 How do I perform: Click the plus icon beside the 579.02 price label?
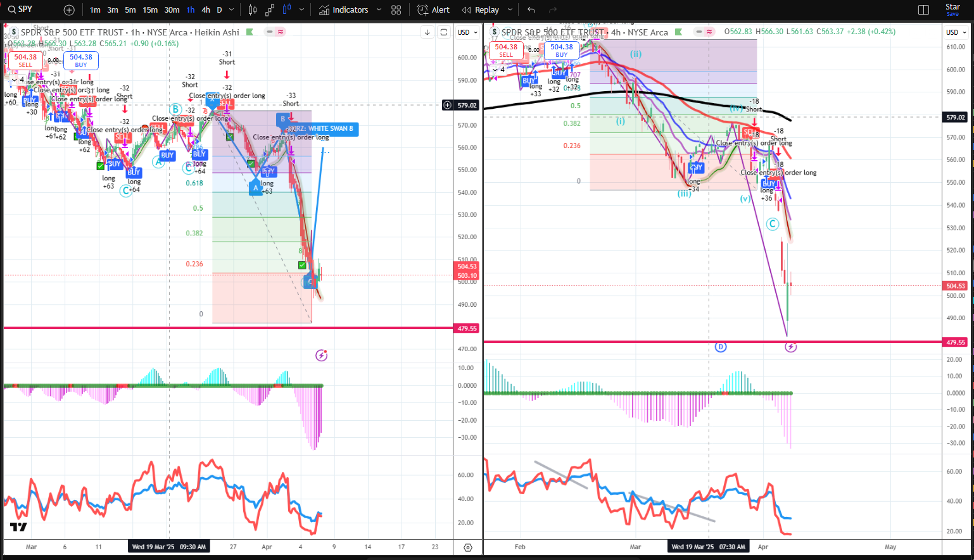pyautogui.click(x=448, y=105)
